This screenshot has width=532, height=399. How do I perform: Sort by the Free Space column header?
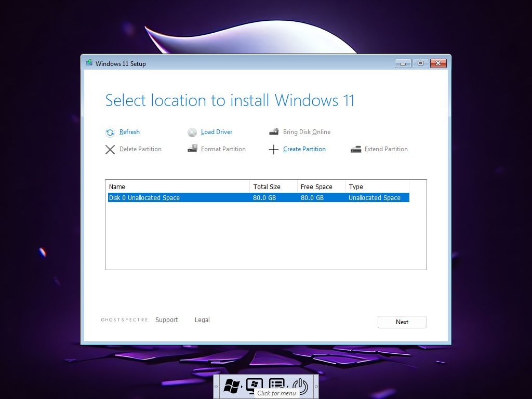321,187
